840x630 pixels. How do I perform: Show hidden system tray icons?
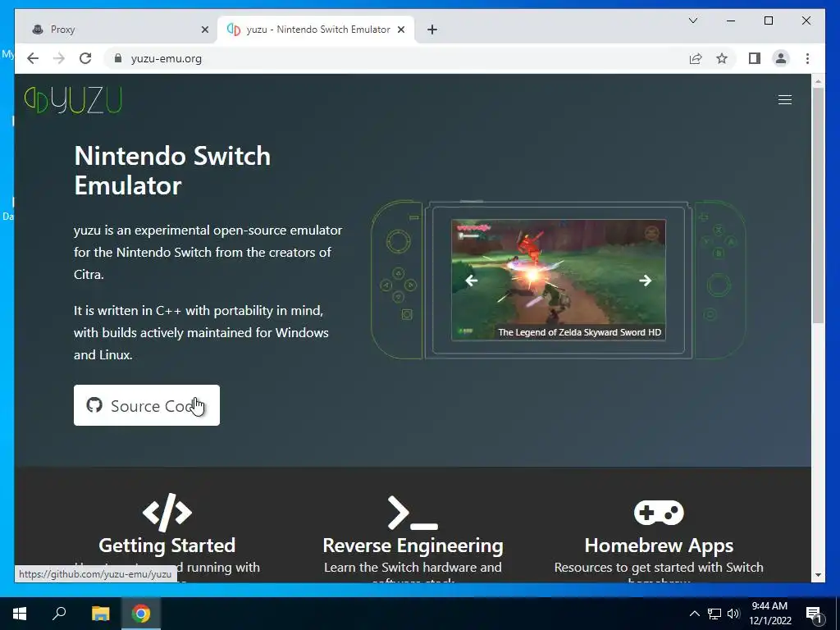click(x=694, y=614)
